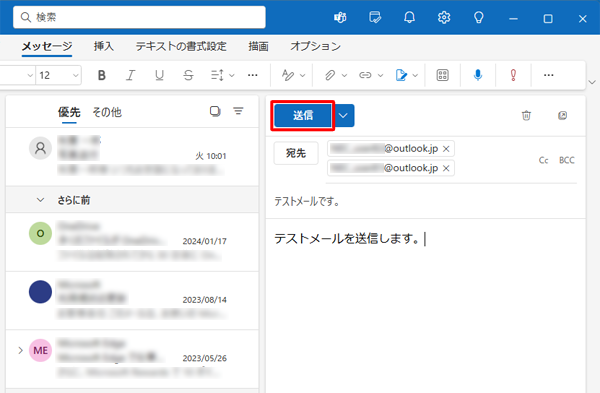Click the signature icon
This screenshot has width=600, height=393.
click(x=401, y=75)
